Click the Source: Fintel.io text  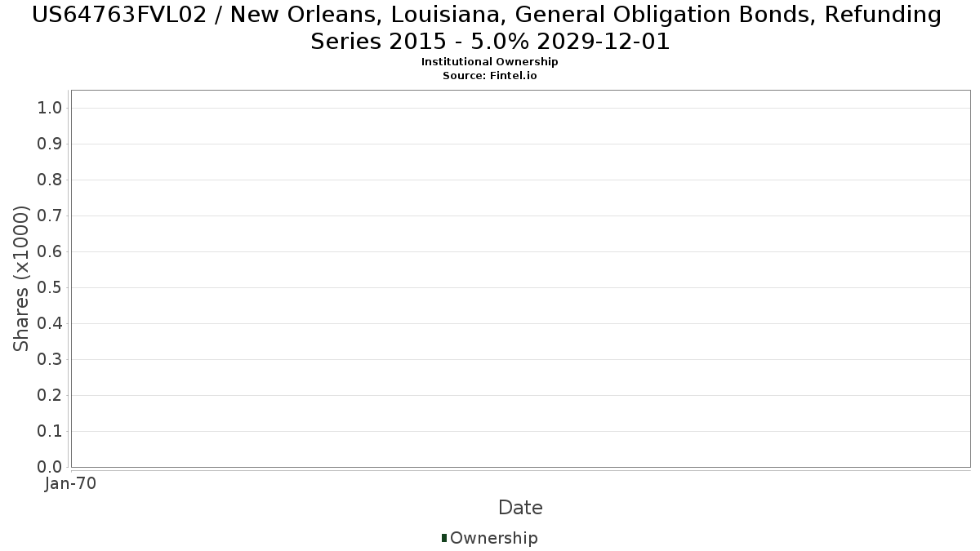click(x=489, y=75)
